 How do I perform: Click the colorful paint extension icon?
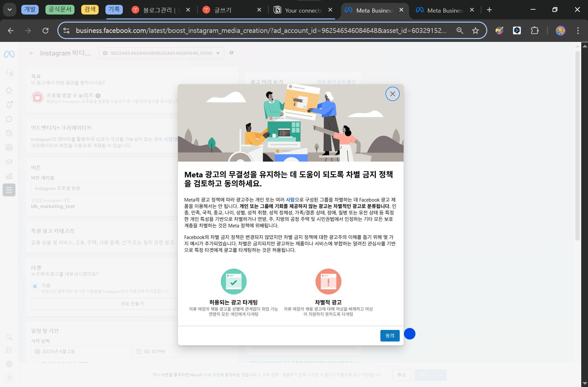tap(499, 31)
